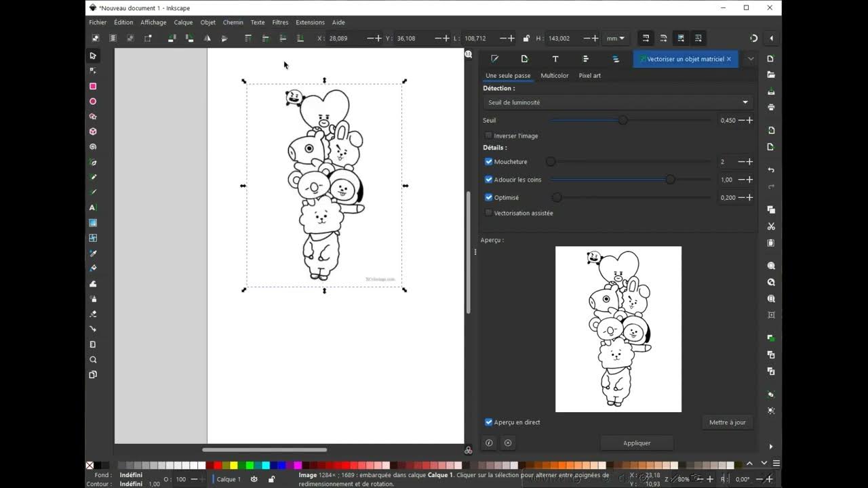Uncheck the Moucheture checkbox
Viewport: 868px width, 488px height.
tap(488, 161)
